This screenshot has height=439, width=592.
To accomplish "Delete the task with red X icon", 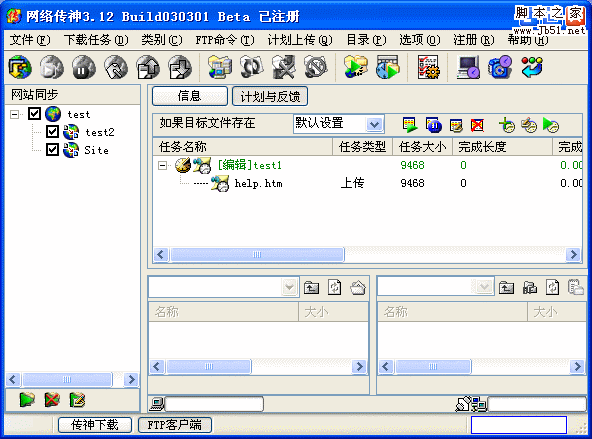I will pyautogui.click(x=477, y=125).
